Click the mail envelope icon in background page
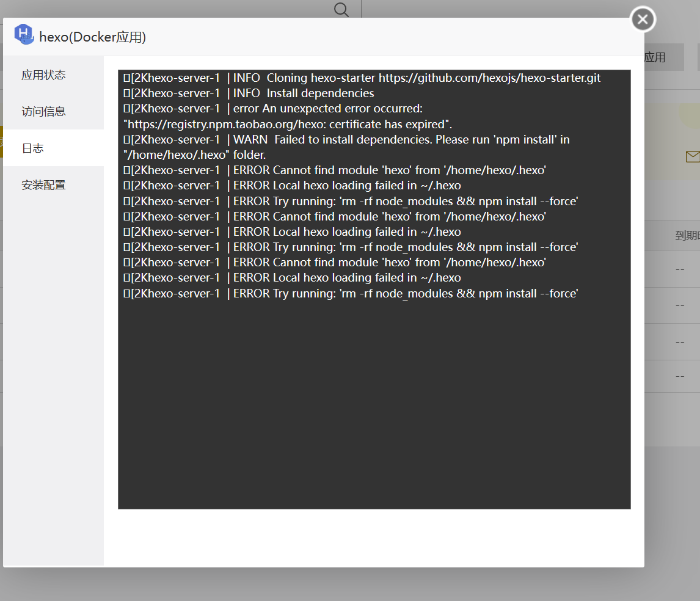The width and height of the screenshot is (700, 601). tap(693, 156)
